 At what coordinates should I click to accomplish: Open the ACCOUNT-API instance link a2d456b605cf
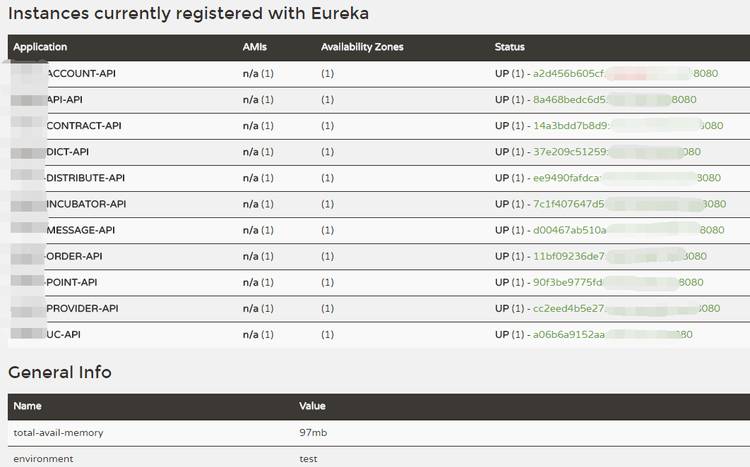pos(625,73)
